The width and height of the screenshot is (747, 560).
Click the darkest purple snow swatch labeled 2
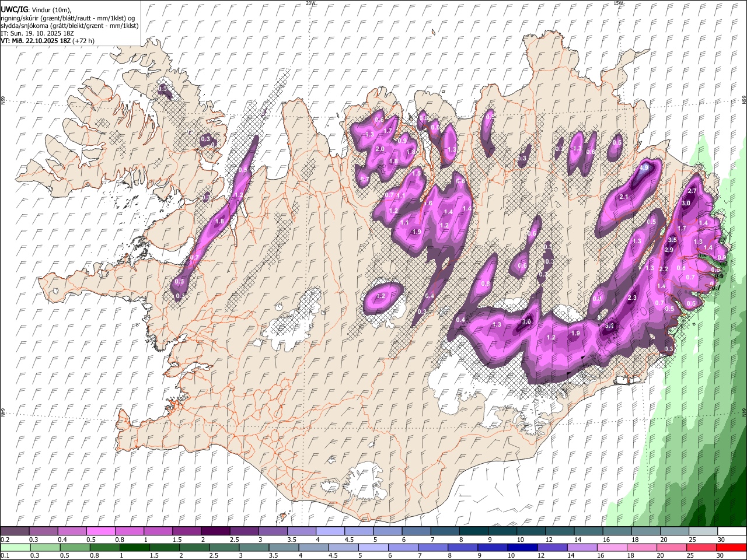pos(215,531)
